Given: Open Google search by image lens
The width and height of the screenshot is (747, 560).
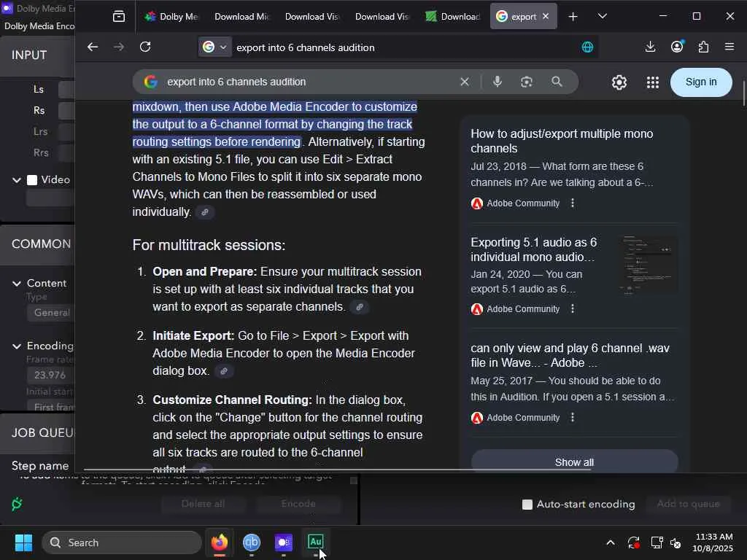Looking at the screenshot, I should (527, 82).
